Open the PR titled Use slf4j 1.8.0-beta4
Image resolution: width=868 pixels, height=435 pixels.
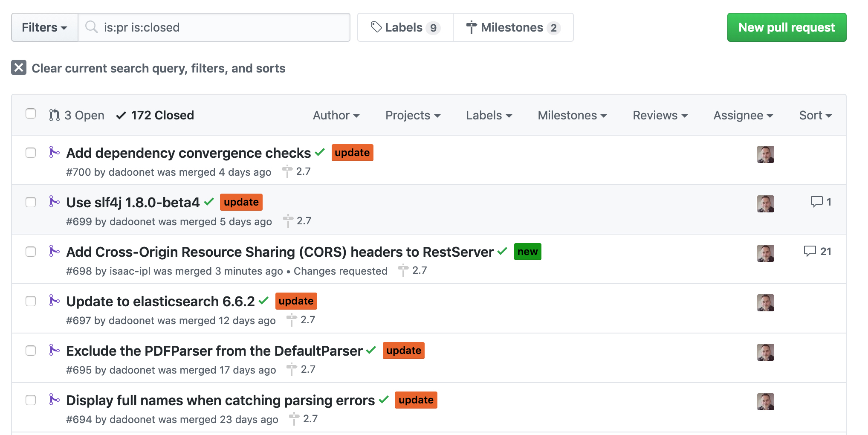click(x=133, y=202)
